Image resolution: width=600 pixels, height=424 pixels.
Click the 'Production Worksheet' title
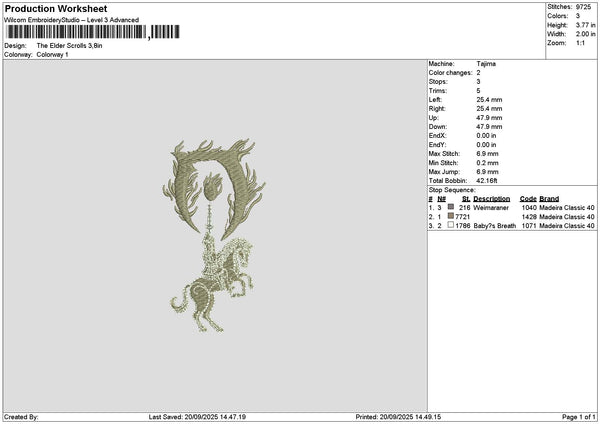click(x=56, y=9)
